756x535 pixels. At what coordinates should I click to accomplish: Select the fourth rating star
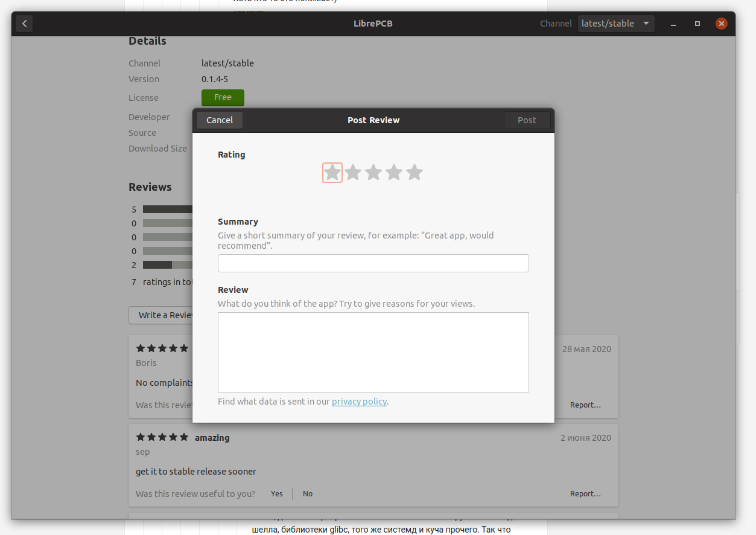pyautogui.click(x=394, y=173)
